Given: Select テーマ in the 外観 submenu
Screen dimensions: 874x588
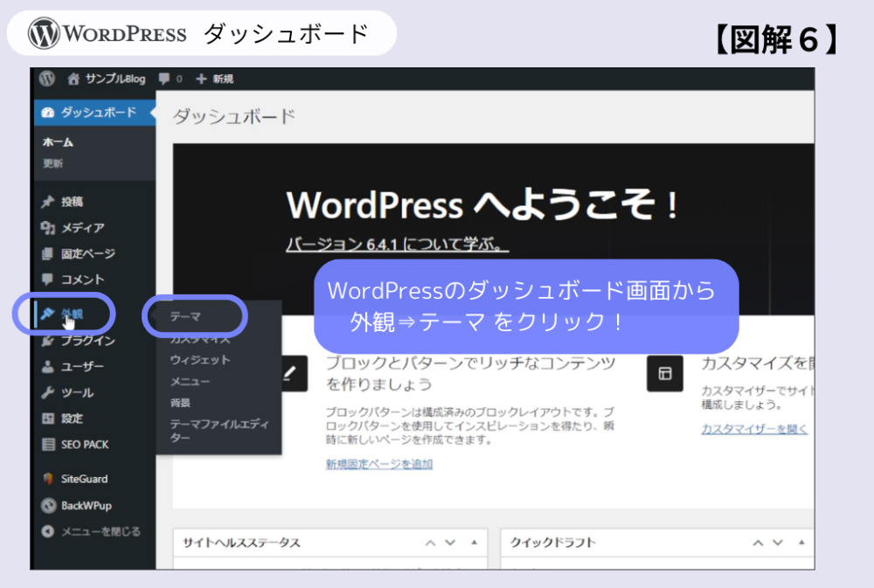Looking at the screenshot, I should pyautogui.click(x=185, y=316).
